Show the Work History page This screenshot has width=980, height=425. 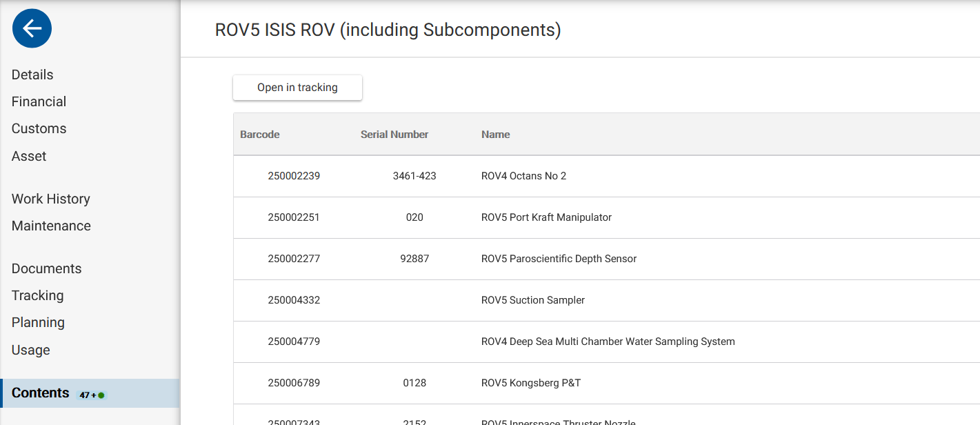coord(51,199)
